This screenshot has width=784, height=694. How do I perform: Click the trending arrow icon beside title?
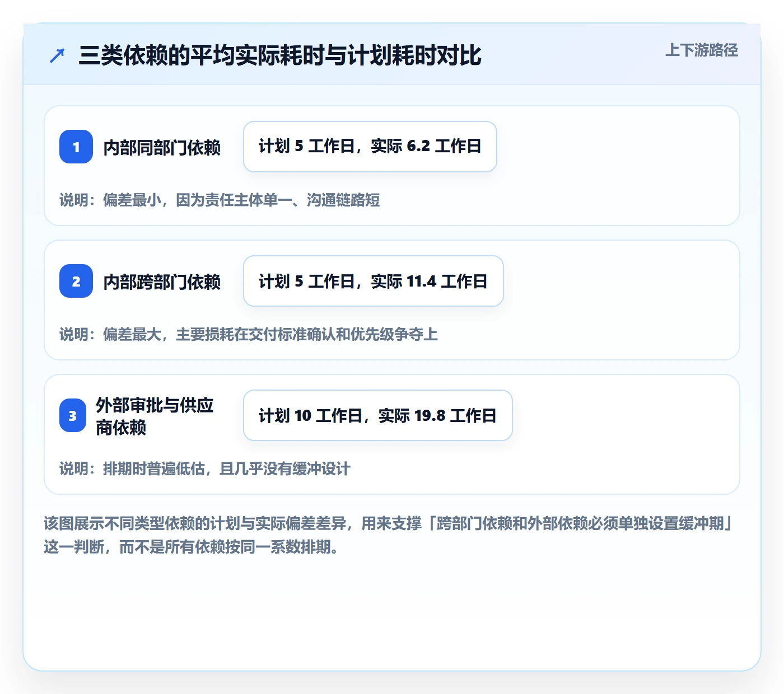(57, 55)
